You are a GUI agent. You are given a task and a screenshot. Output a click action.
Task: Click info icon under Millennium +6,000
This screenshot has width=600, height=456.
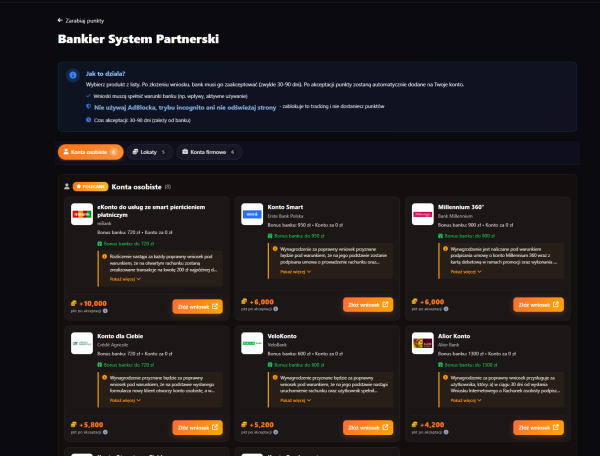[x=446, y=309]
